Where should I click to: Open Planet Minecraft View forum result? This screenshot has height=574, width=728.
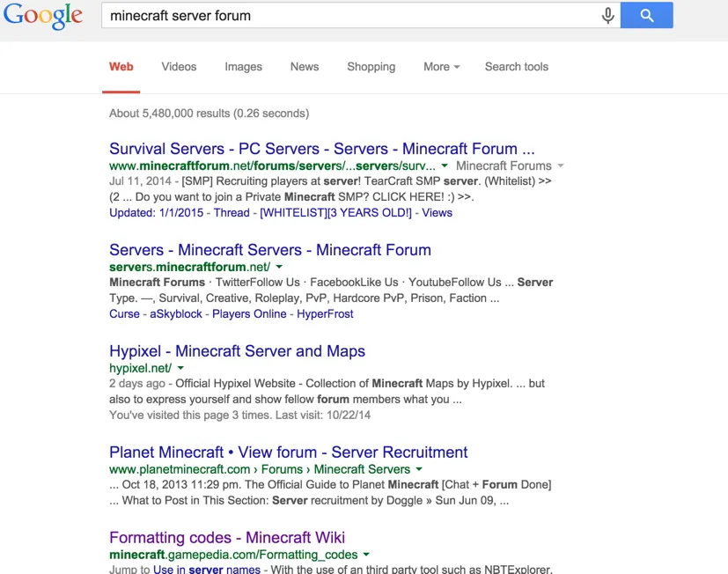point(289,453)
